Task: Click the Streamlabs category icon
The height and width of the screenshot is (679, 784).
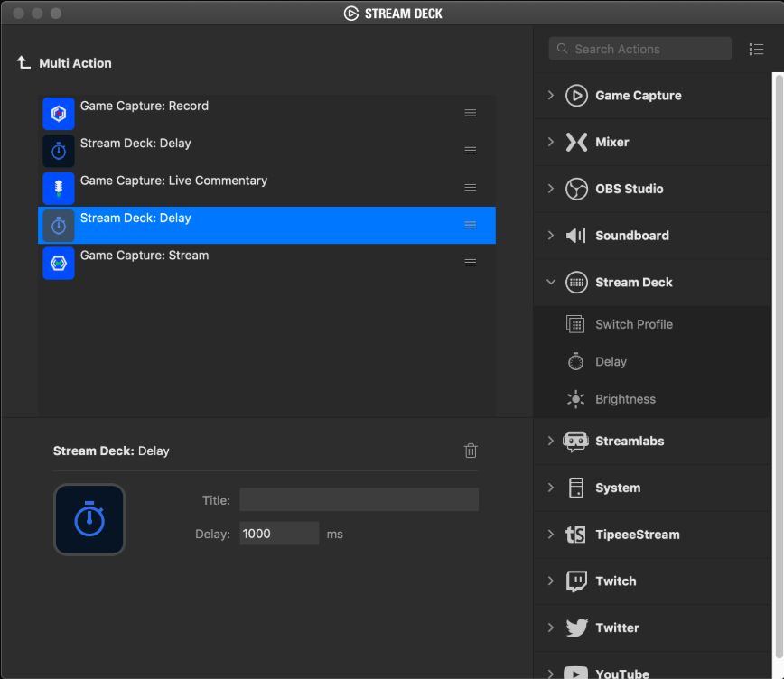Action: 575,442
